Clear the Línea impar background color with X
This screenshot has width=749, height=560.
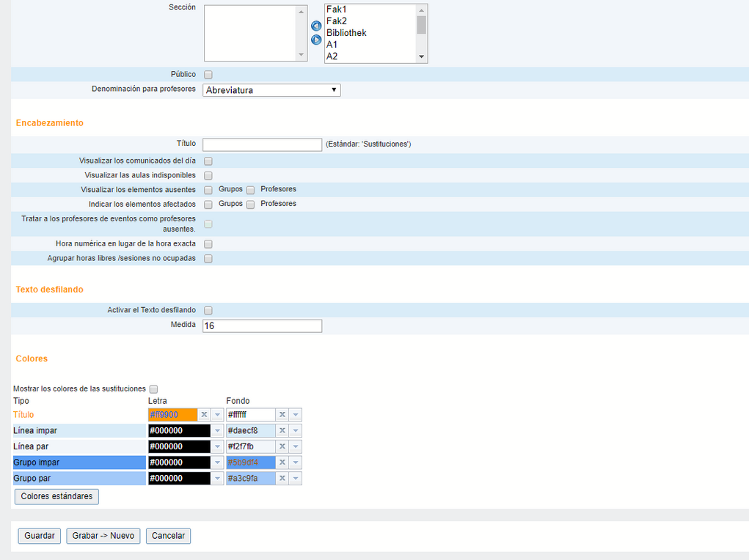282,430
